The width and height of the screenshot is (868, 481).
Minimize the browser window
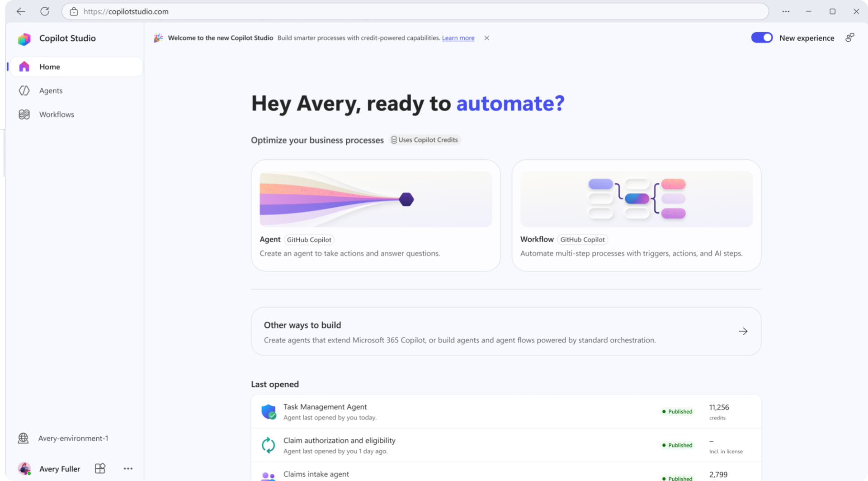[x=808, y=11]
